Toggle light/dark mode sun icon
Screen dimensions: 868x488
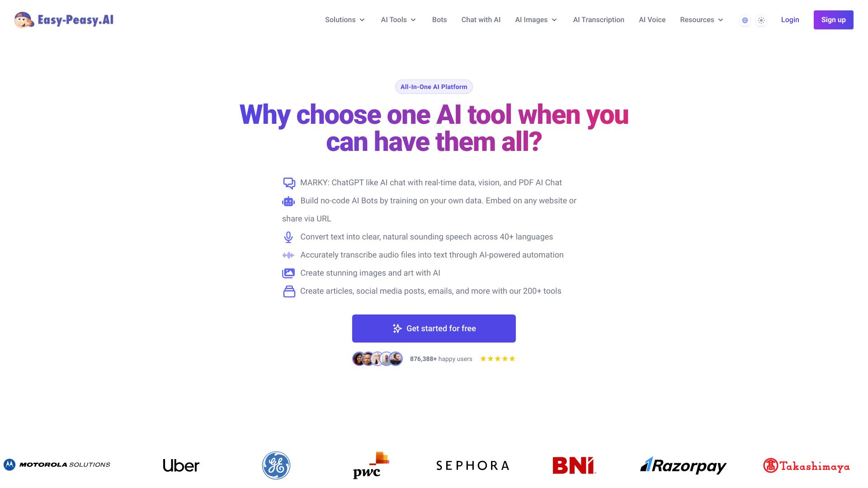pos(761,20)
